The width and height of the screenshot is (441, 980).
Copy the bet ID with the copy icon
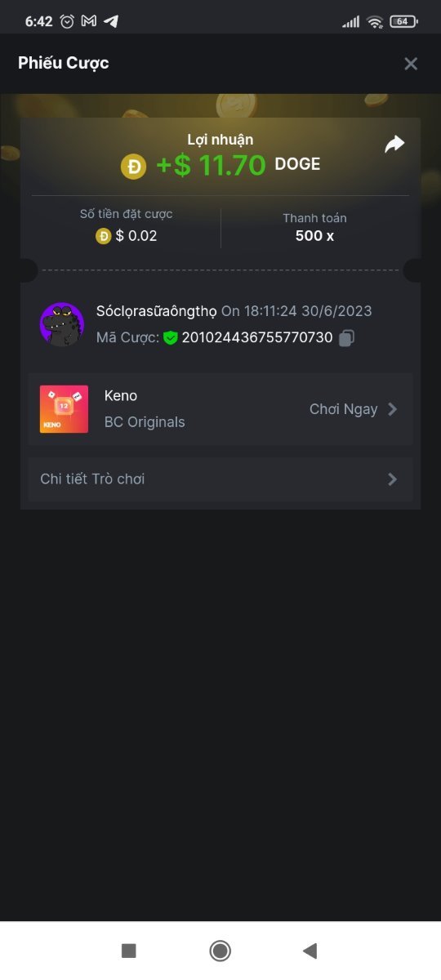(x=346, y=337)
